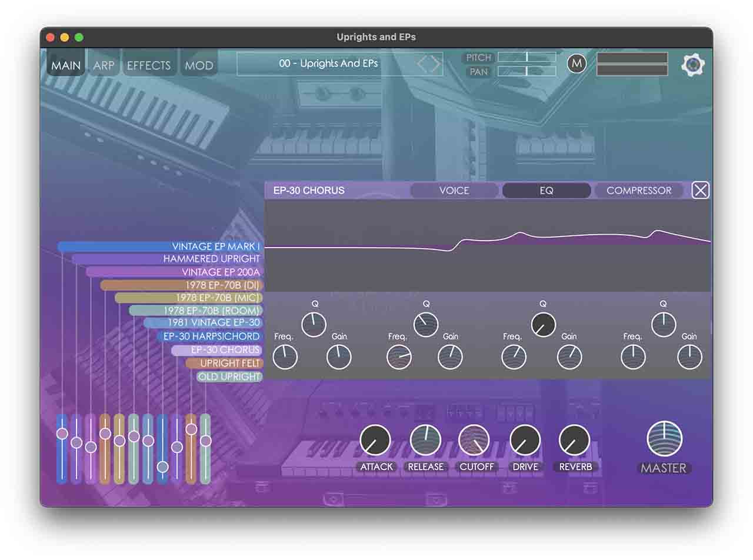Show the COMPRESSOR section
The width and height of the screenshot is (753, 560).
(x=638, y=191)
